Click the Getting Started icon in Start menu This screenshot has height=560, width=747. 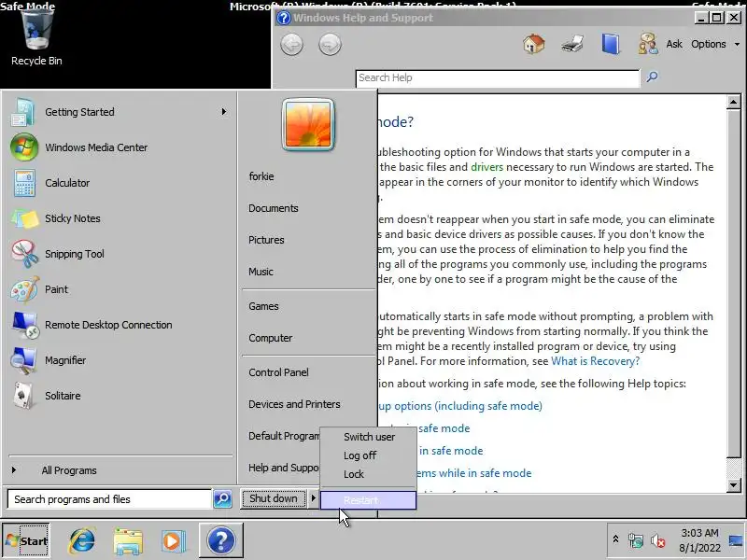point(22,112)
